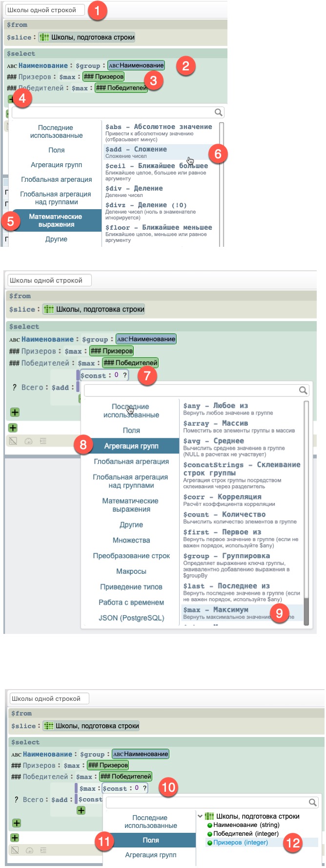The height and width of the screenshot is (868, 326).
Task: Click the green dot beside Наименование (string)
Action: 210,825
